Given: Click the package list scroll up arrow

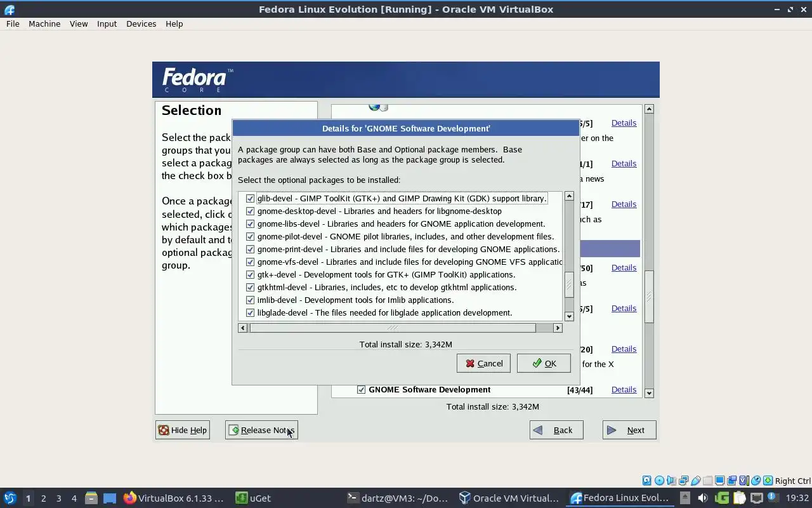Looking at the screenshot, I should [x=569, y=196].
